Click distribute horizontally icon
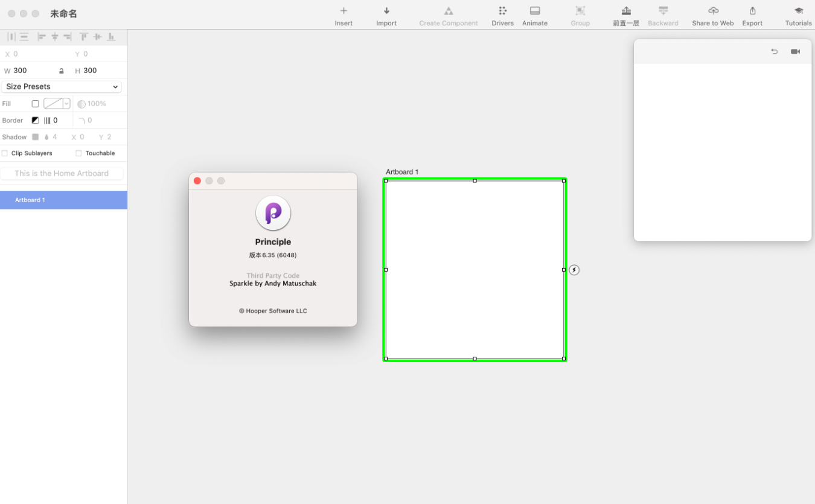The height and width of the screenshot is (504, 815). coord(11,37)
